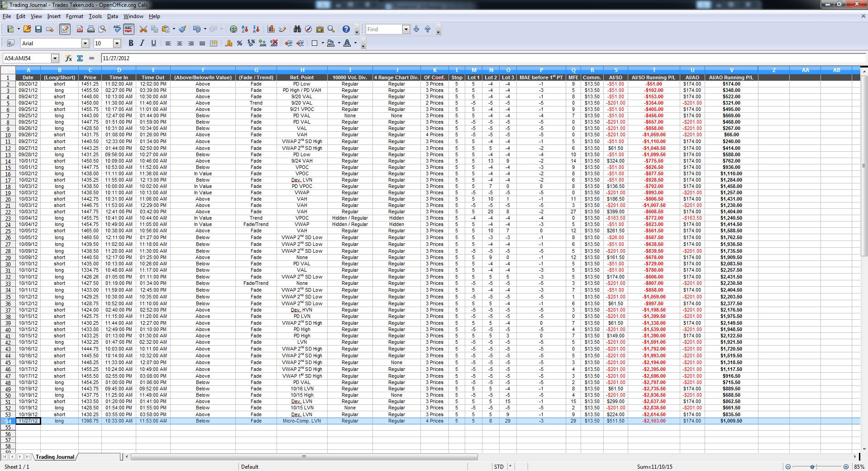
Task: Select the Trading Journal sheet tab
Action: pos(55,457)
